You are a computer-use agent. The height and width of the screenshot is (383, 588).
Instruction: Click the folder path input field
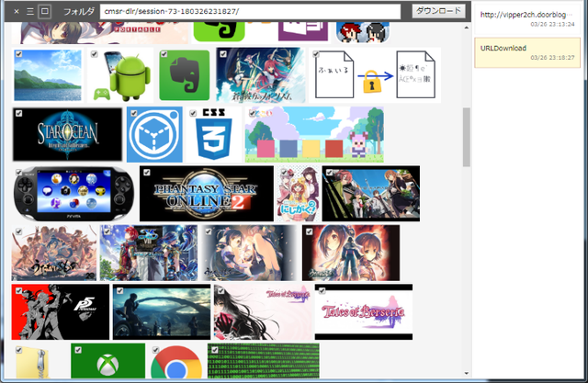tap(250, 12)
